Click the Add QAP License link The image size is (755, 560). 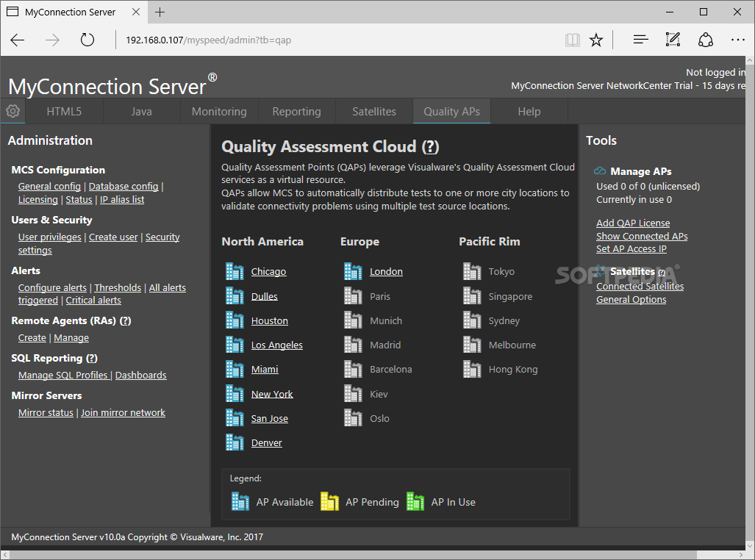click(x=633, y=223)
